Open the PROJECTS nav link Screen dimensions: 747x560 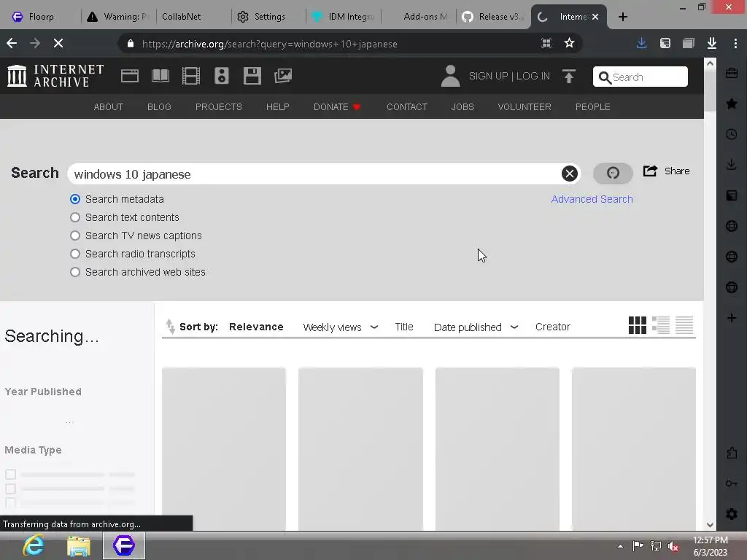tap(219, 106)
